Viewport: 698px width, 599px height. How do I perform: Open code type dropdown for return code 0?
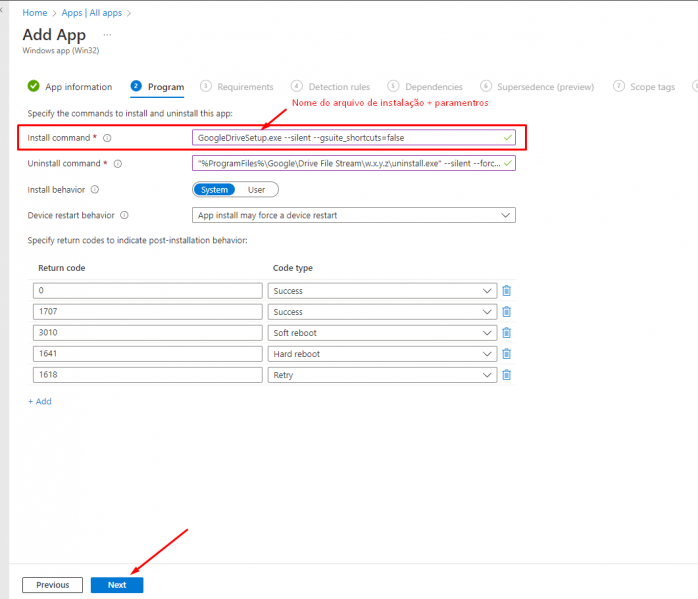click(x=382, y=291)
